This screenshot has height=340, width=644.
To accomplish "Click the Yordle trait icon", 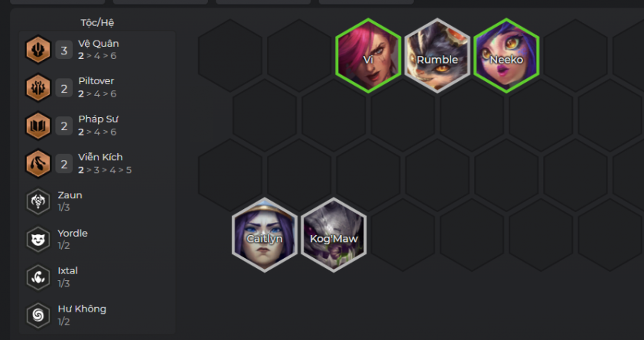I will pyautogui.click(x=37, y=239).
